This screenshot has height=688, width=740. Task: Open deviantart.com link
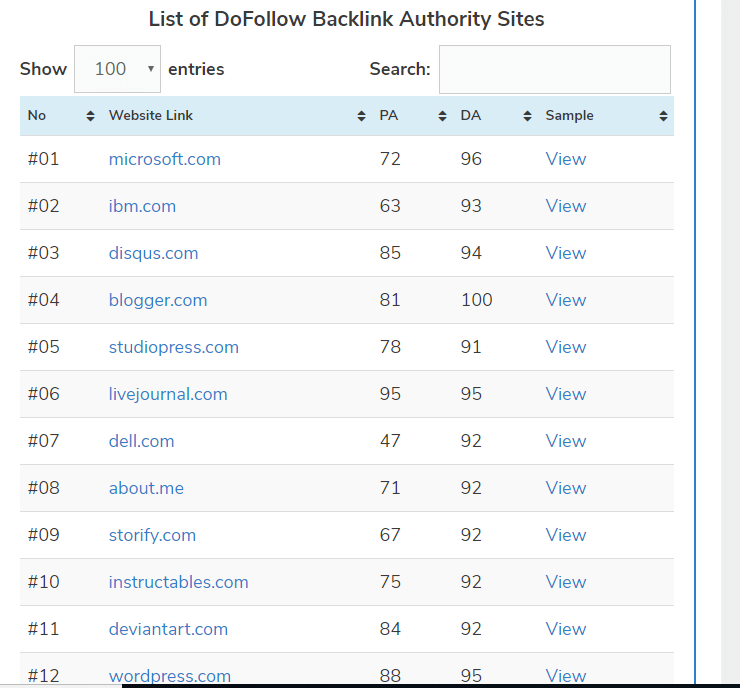point(168,629)
